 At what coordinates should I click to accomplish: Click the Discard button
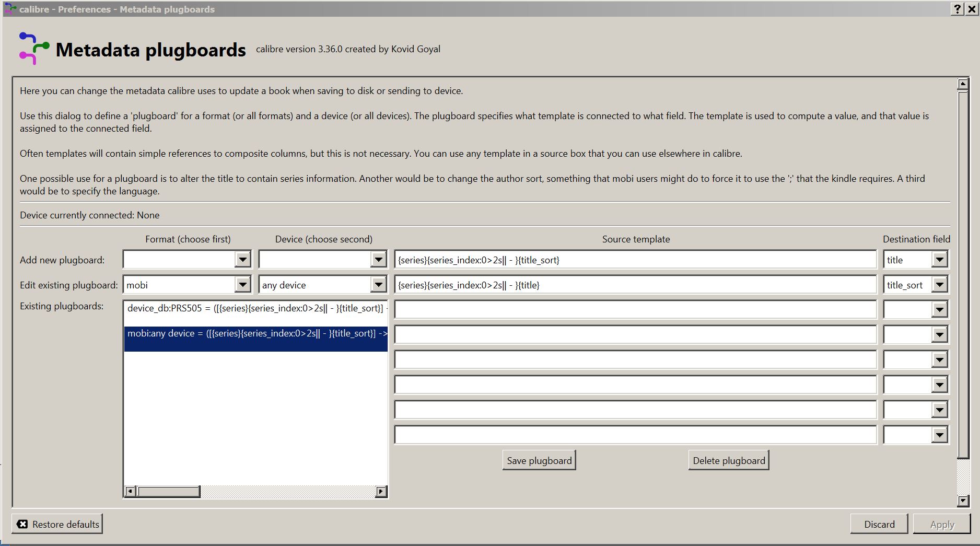pos(879,524)
